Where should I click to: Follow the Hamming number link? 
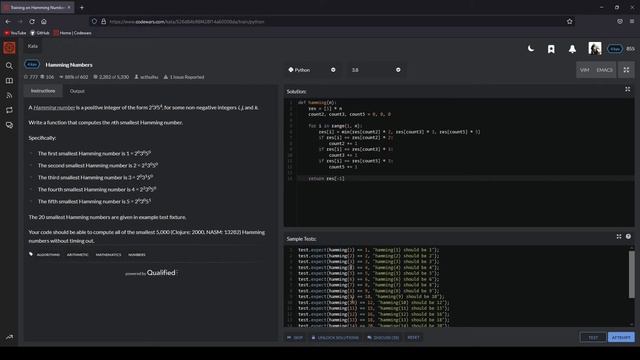tap(54, 108)
